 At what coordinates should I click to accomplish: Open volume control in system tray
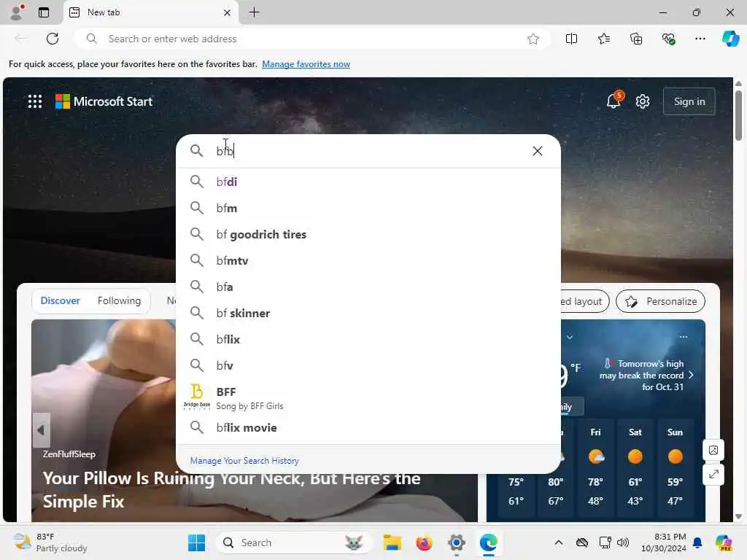pyautogui.click(x=623, y=542)
